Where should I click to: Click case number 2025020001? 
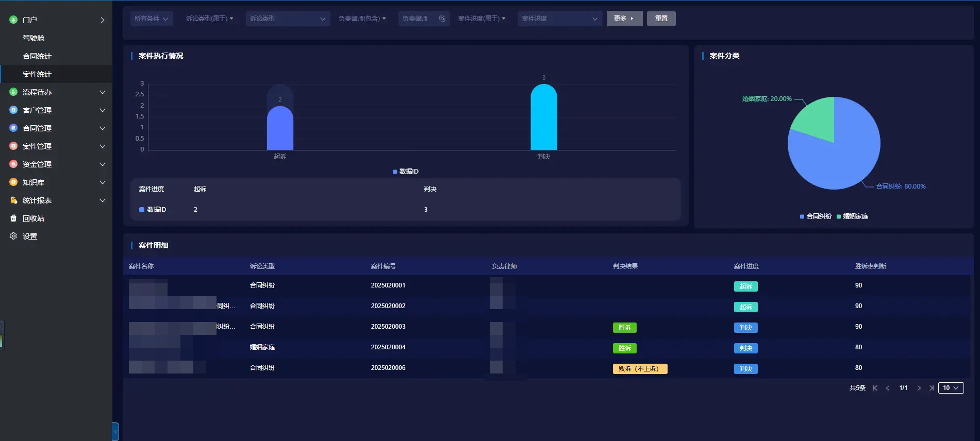(388, 285)
